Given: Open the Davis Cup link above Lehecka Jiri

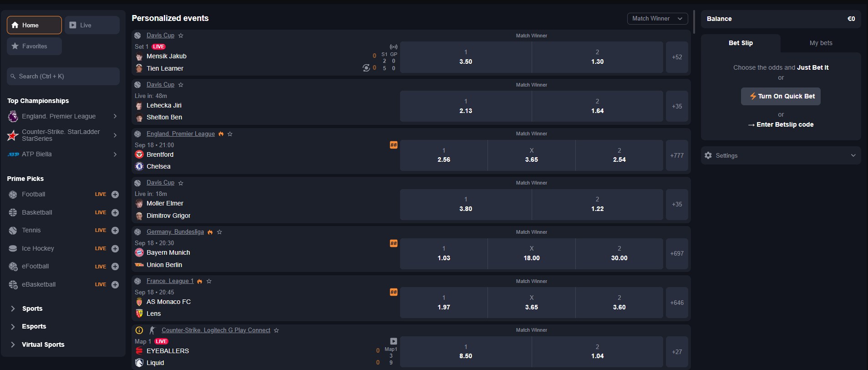Looking at the screenshot, I should pos(160,84).
